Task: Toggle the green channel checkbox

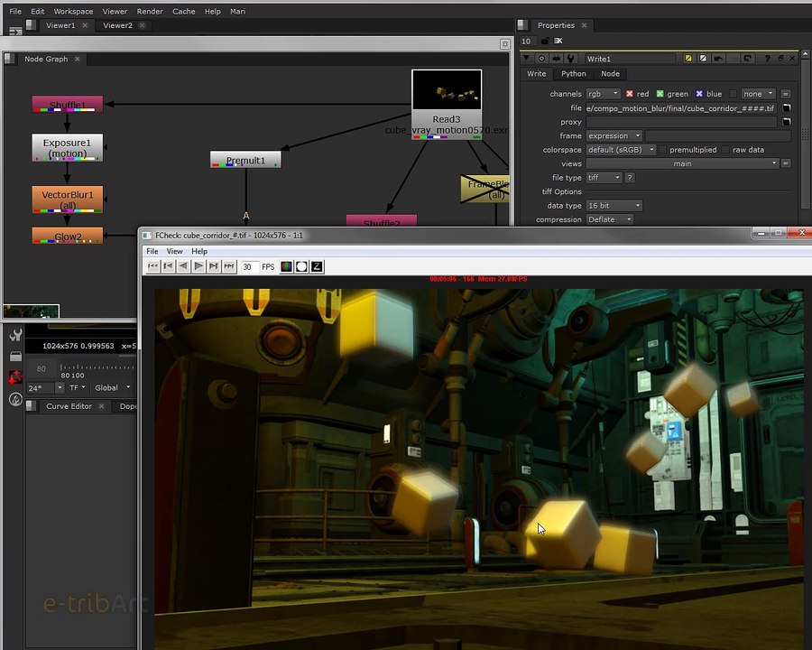Action: (660, 94)
